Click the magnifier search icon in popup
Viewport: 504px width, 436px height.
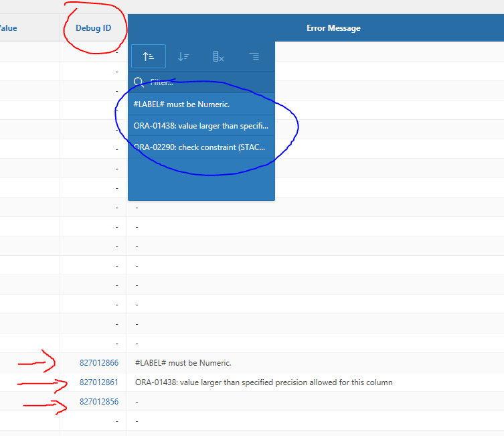coord(139,82)
